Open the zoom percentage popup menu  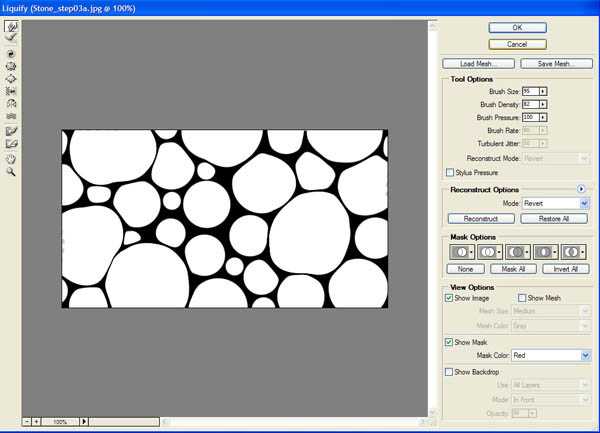83,422
